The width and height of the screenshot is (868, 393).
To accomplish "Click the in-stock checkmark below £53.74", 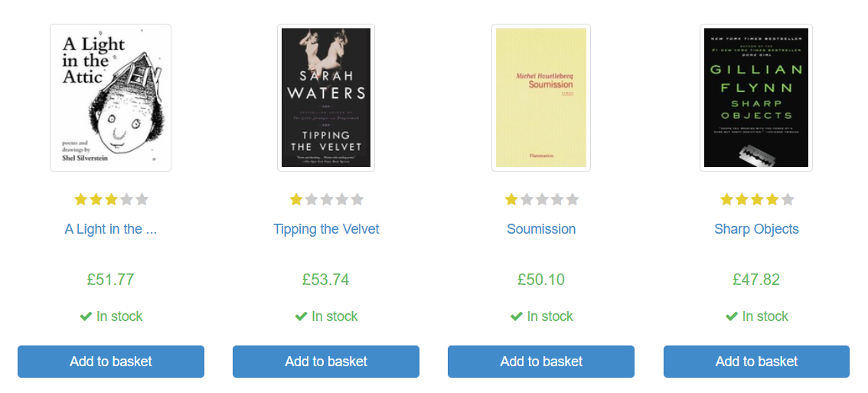I will (301, 316).
